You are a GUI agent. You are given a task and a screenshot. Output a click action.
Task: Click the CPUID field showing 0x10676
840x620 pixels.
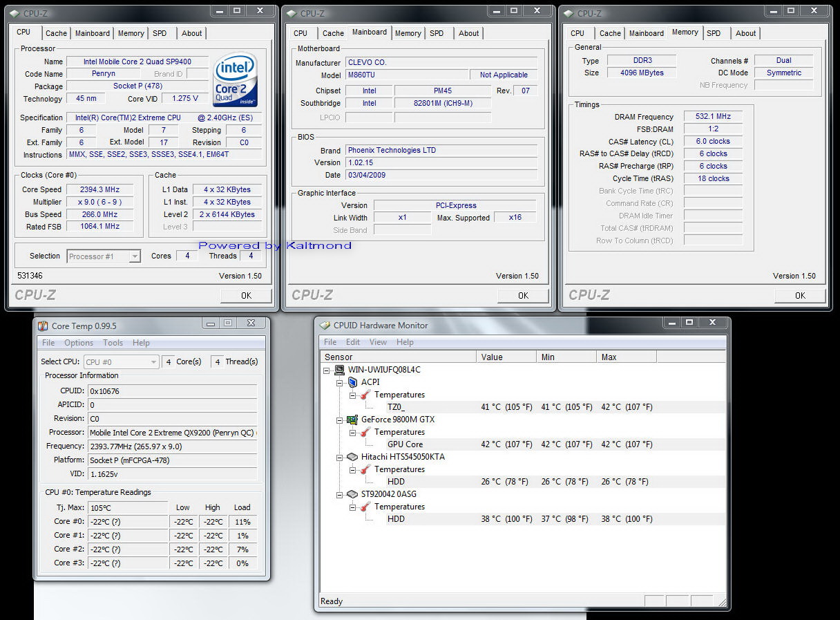pyautogui.click(x=172, y=391)
